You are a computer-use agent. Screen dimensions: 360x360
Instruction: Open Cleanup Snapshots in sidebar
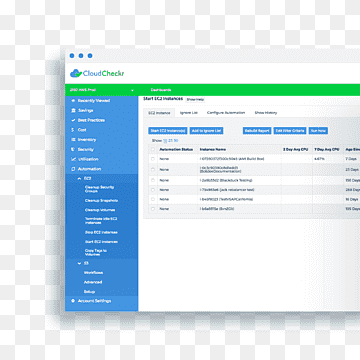pos(101,201)
